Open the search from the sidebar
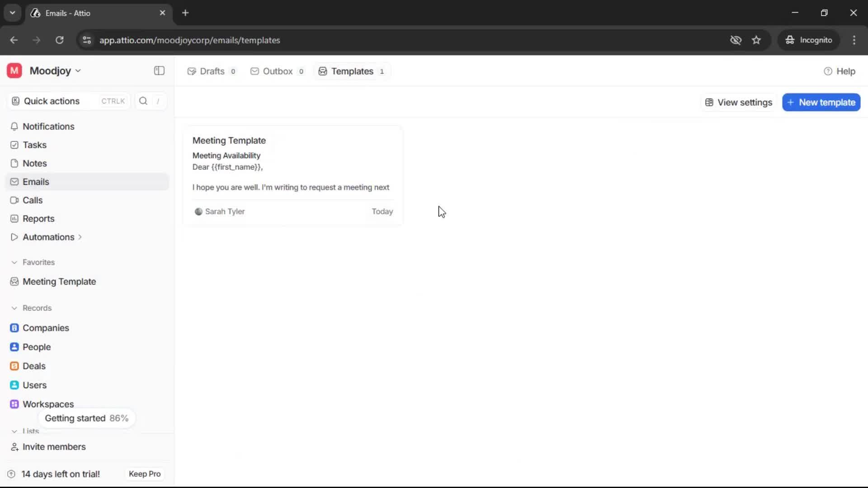 point(143,101)
